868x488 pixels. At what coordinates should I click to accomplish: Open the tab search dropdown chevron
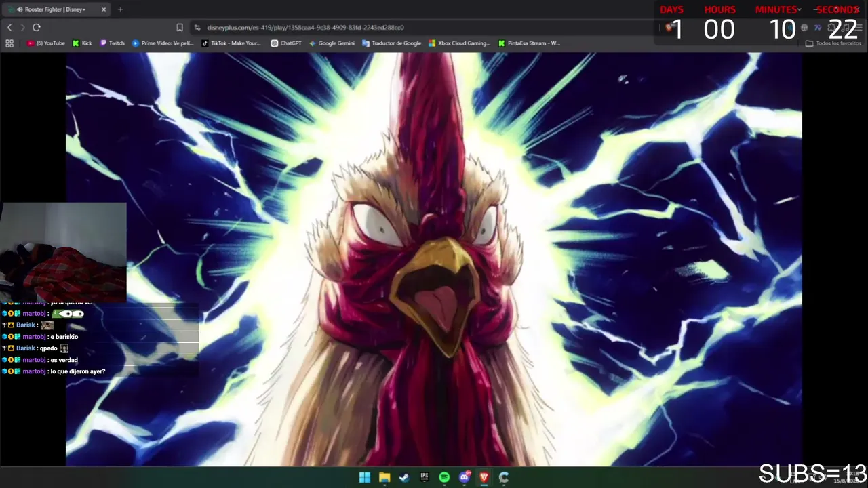[800, 9]
